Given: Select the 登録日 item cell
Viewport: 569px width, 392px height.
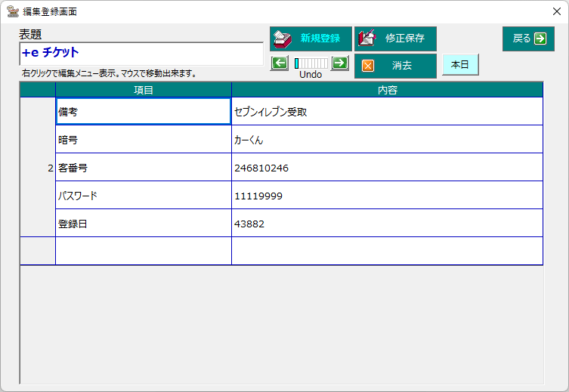Looking at the screenshot, I should tap(144, 224).
